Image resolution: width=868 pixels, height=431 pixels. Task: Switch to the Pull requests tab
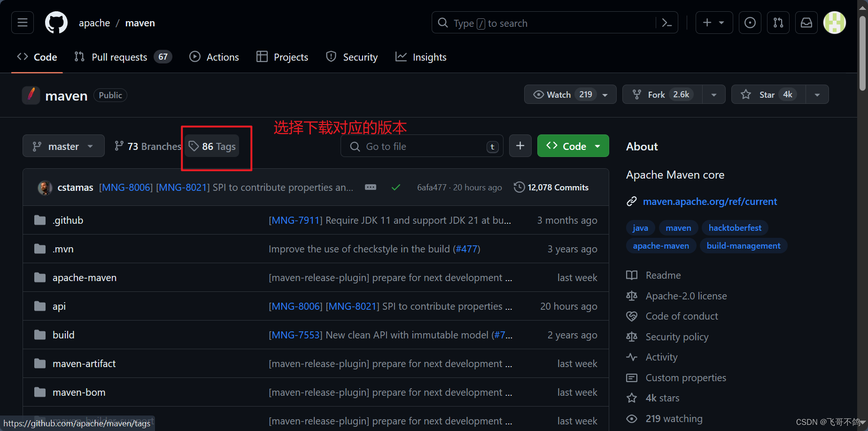(123, 57)
